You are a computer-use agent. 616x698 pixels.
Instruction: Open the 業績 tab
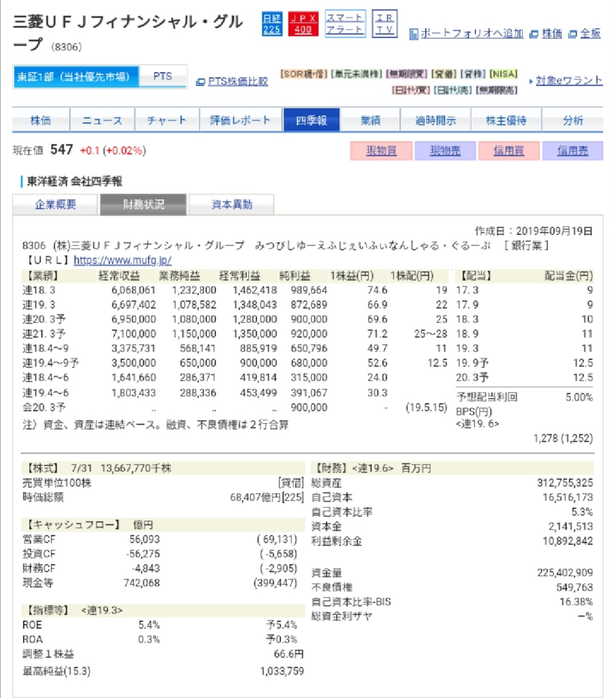click(x=371, y=120)
